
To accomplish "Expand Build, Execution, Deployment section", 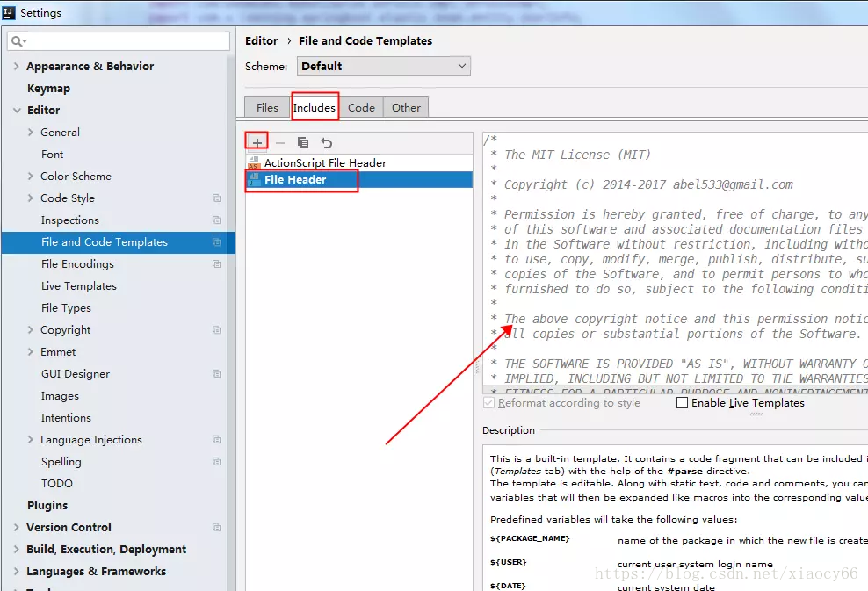I will [x=16, y=550].
